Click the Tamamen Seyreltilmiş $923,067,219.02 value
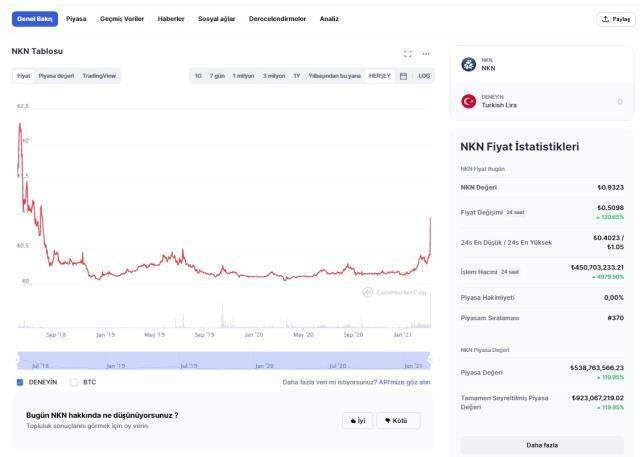The image size is (640, 457). pyautogui.click(x=598, y=398)
